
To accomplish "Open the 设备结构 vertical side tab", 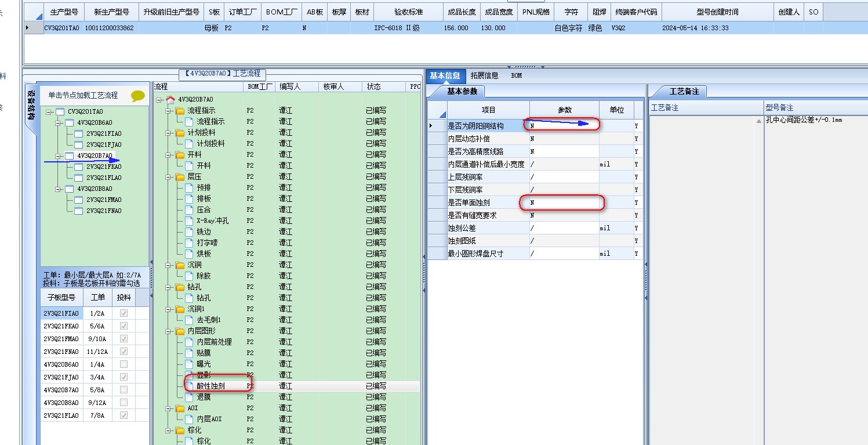I will coord(31,106).
